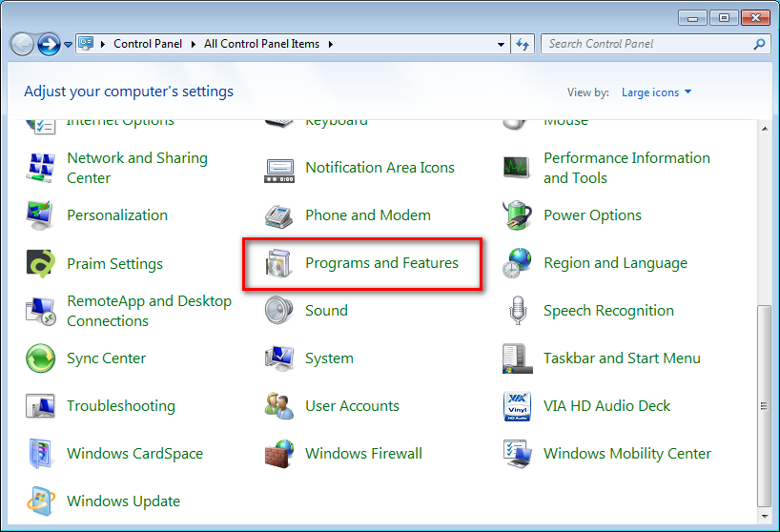
Task: Click the magnifier icon in search box
Action: pyautogui.click(x=759, y=44)
